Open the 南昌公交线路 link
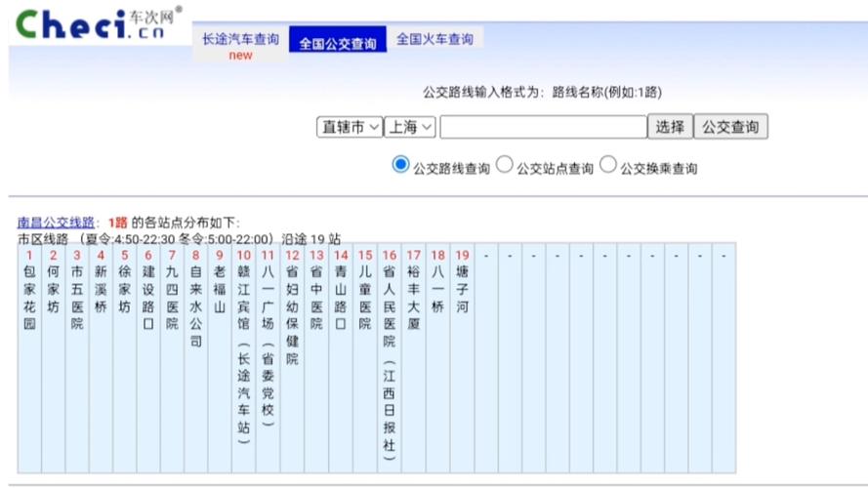Viewport: 868px width, 488px height. pyautogui.click(x=56, y=223)
